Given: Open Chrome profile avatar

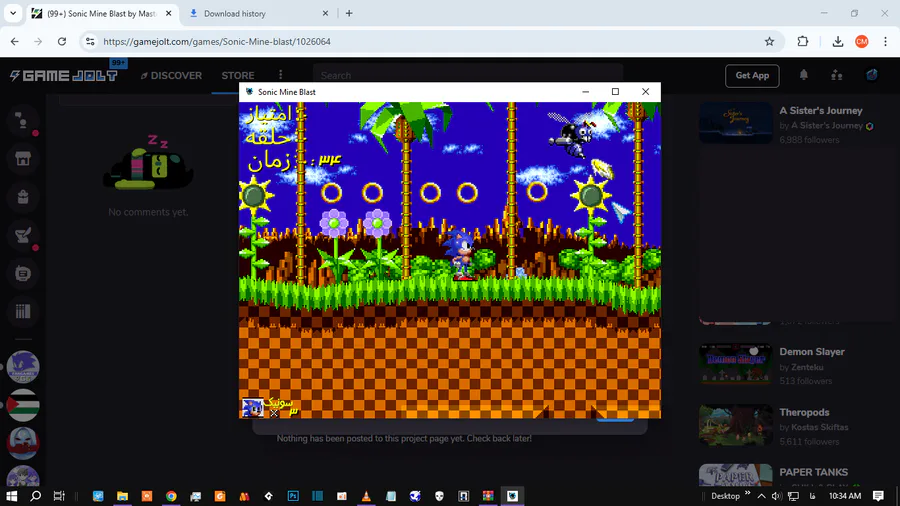Looking at the screenshot, I should [x=862, y=41].
